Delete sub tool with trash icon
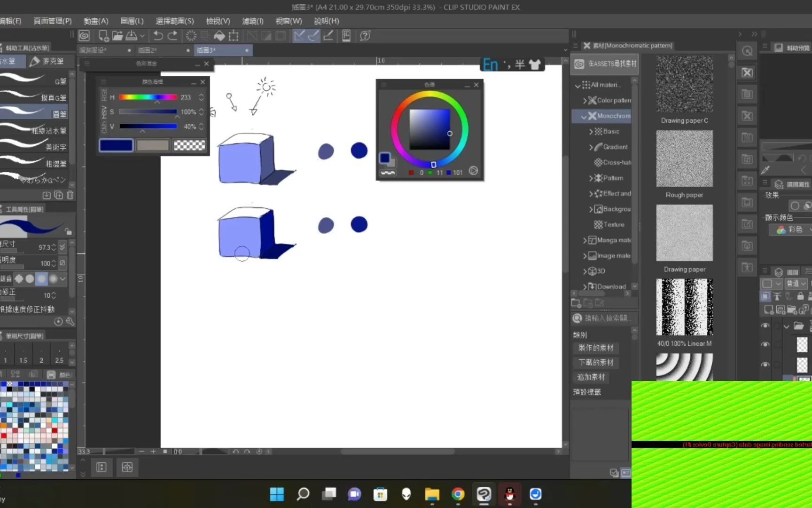Viewport: 812px width, 508px height. [70, 195]
